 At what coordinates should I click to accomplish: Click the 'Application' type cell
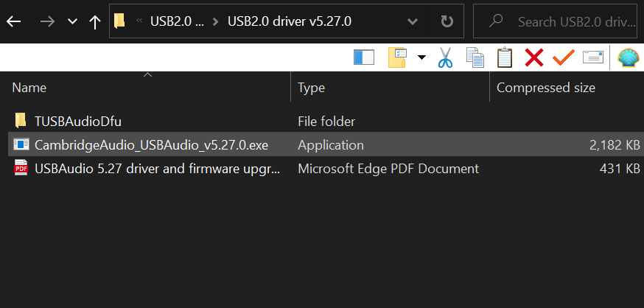(331, 145)
